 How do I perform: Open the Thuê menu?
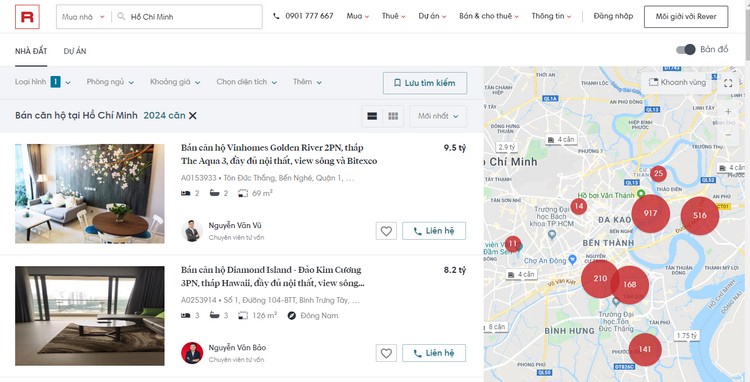pos(393,16)
